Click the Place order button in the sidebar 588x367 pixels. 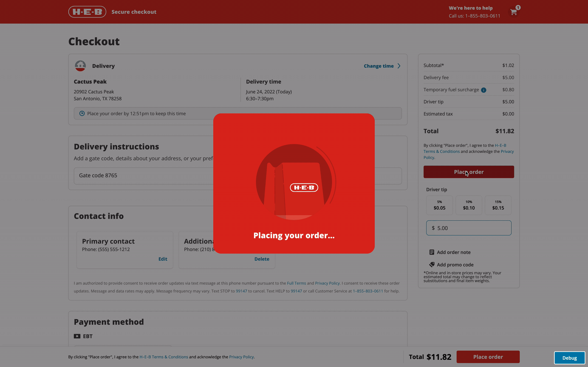469,172
